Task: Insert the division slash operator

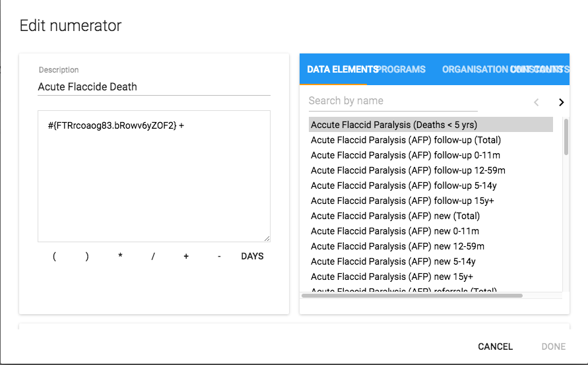Action: point(153,256)
